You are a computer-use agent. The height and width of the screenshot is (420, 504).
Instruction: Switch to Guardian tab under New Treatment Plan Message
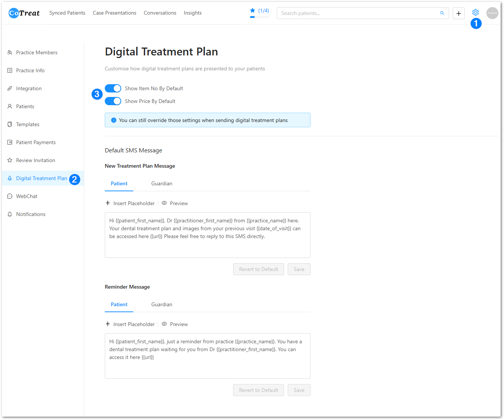click(x=162, y=183)
